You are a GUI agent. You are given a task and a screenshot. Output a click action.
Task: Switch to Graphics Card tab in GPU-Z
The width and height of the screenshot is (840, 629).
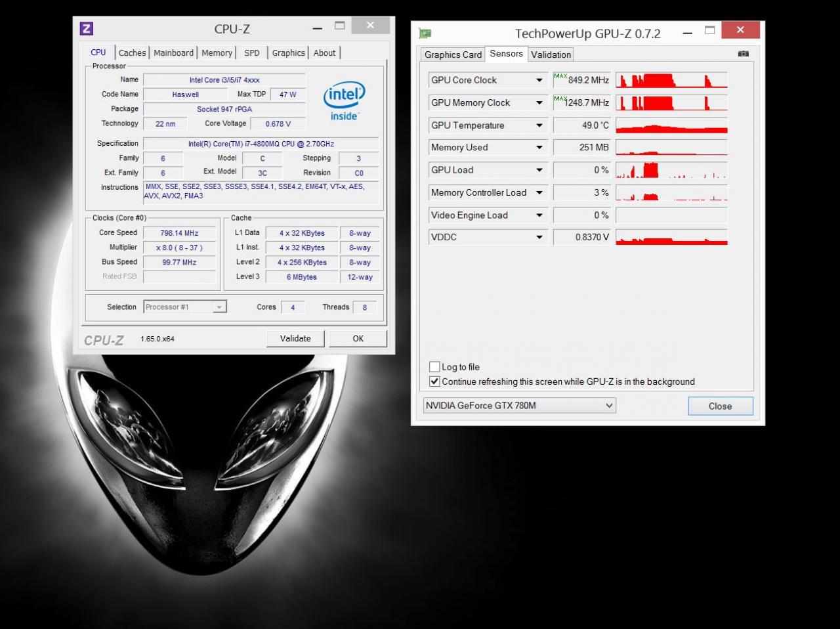(453, 54)
